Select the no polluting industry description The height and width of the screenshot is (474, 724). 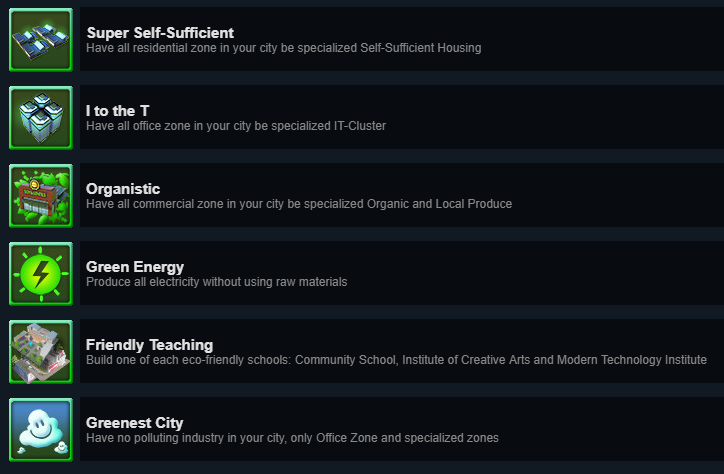(x=292, y=438)
